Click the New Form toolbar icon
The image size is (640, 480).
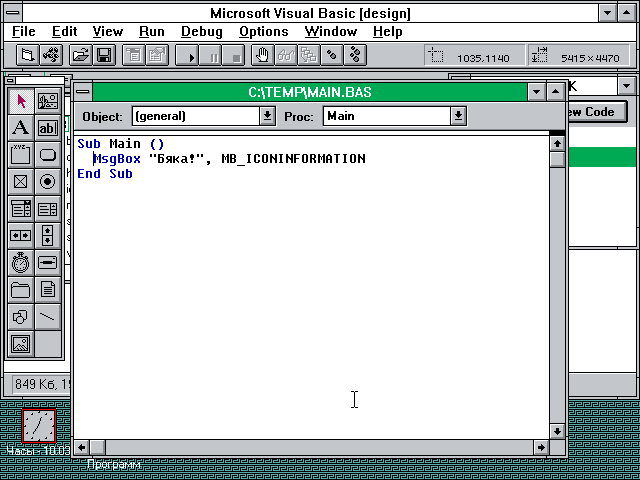click(x=27, y=55)
